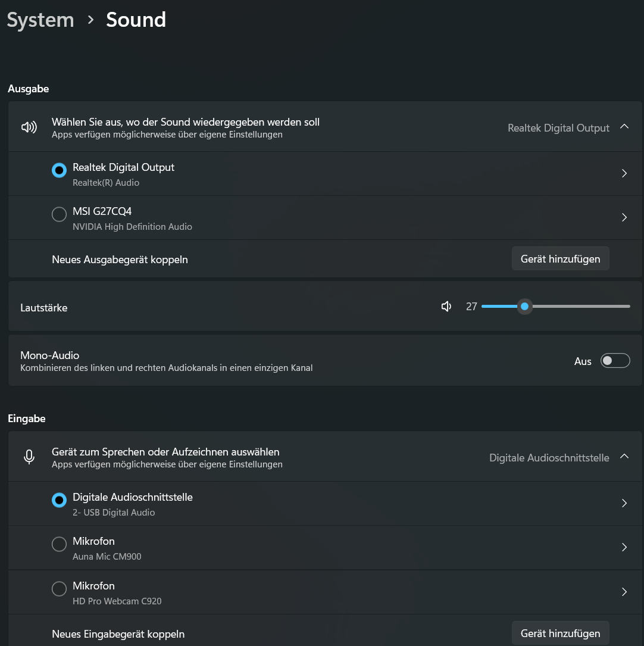Select MSI G27CQ4 as output device
The height and width of the screenshot is (646, 644).
(59, 214)
